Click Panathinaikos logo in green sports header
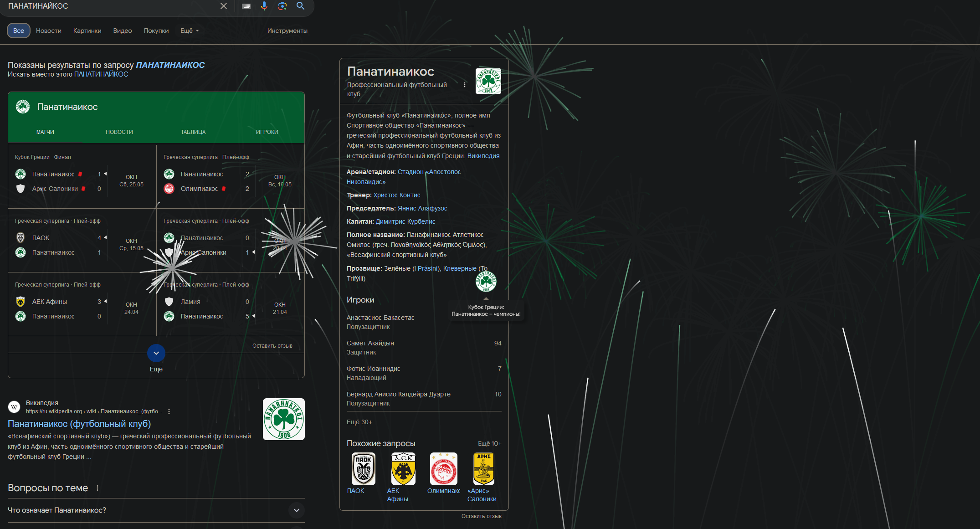Screen dimensions: 980x529 pyautogui.click(x=23, y=107)
